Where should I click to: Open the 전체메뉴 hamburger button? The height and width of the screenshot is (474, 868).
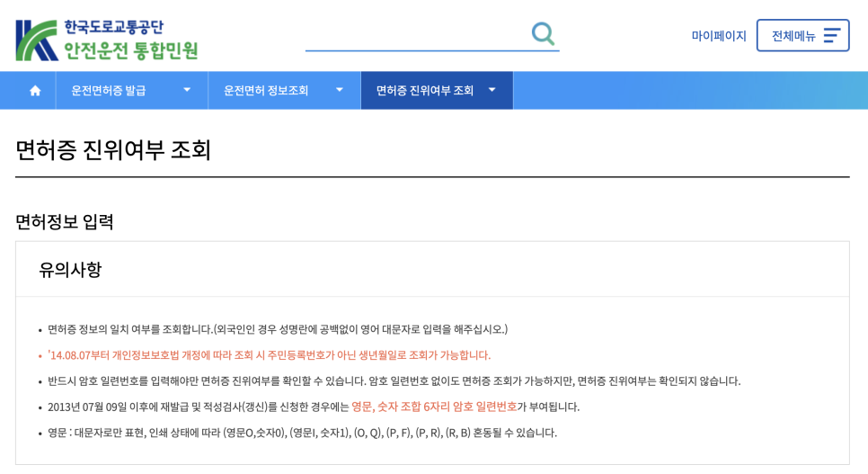tap(802, 35)
